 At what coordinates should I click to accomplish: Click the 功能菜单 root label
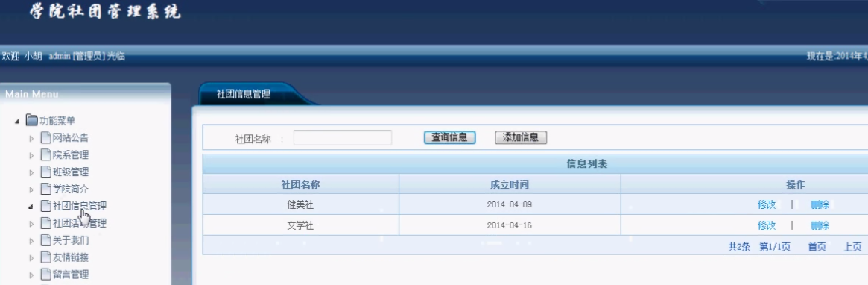[57, 121]
